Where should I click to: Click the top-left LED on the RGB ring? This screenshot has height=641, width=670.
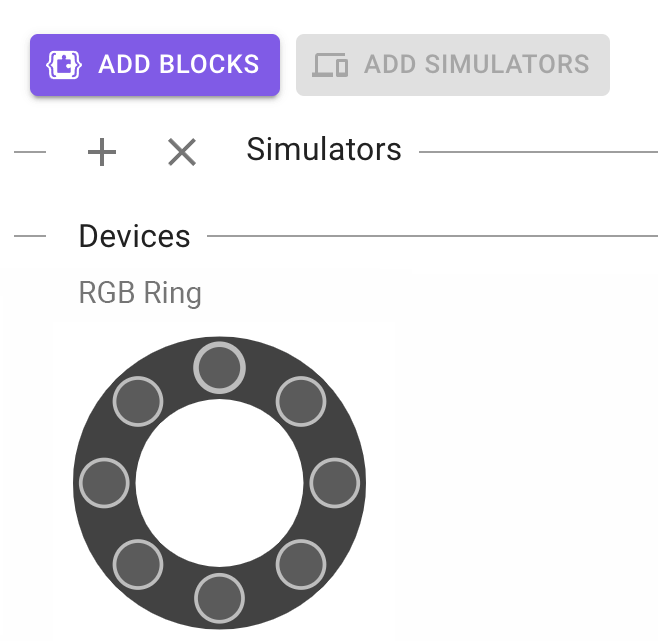coord(138,402)
